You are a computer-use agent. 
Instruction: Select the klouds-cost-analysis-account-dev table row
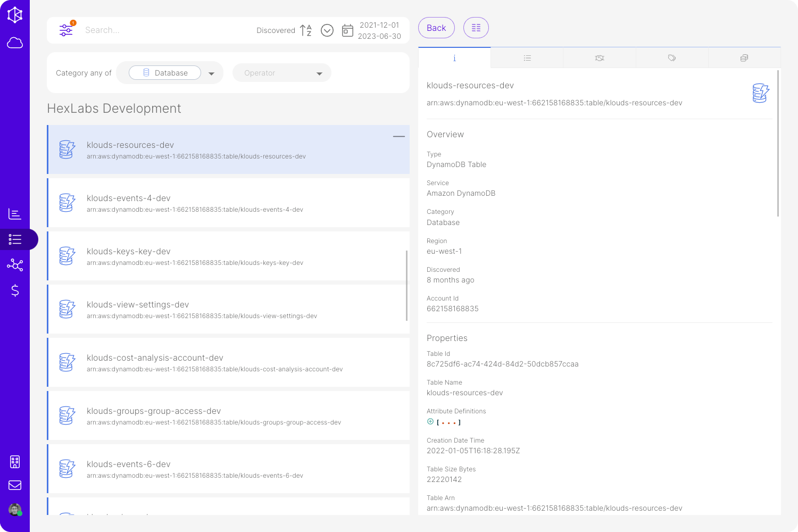(228, 362)
